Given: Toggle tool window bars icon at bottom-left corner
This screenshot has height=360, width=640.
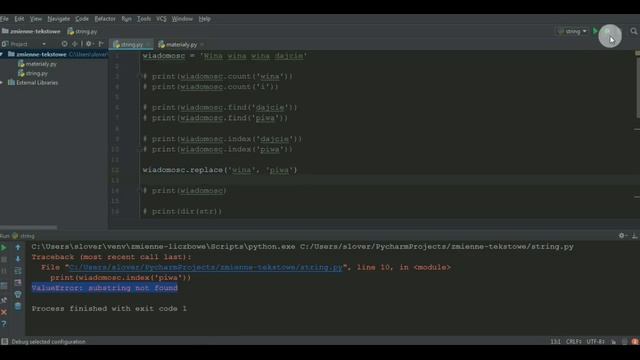Looking at the screenshot, I should tap(4, 342).
